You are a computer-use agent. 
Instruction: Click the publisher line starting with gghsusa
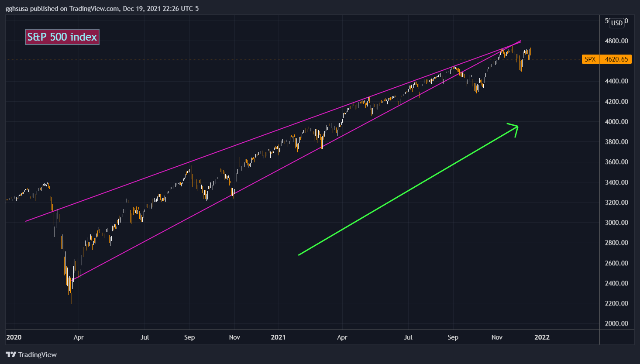[102, 8]
